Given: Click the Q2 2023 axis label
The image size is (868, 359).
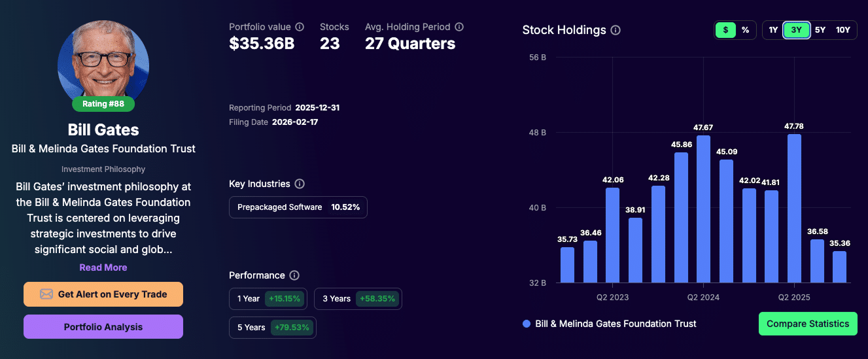Looking at the screenshot, I should [x=612, y=298].
